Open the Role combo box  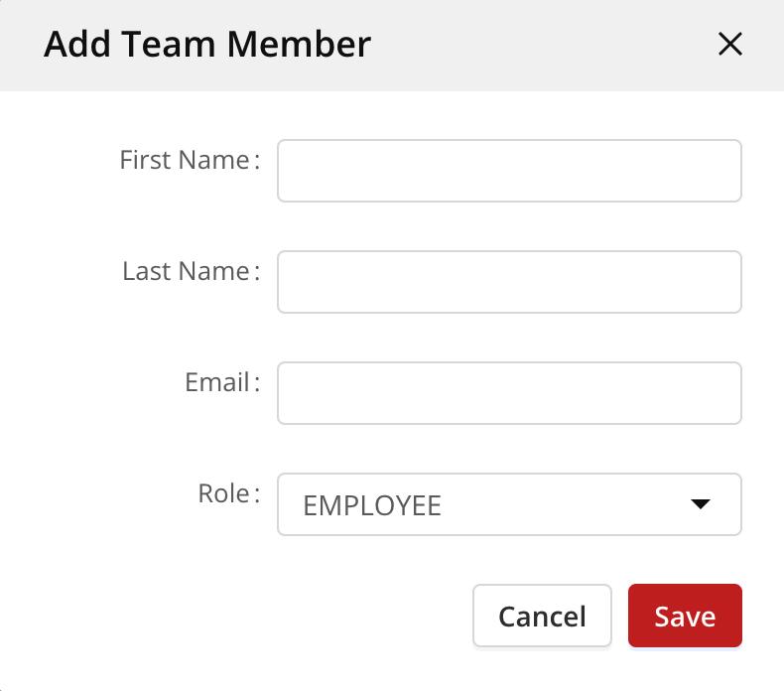[509, 504]
